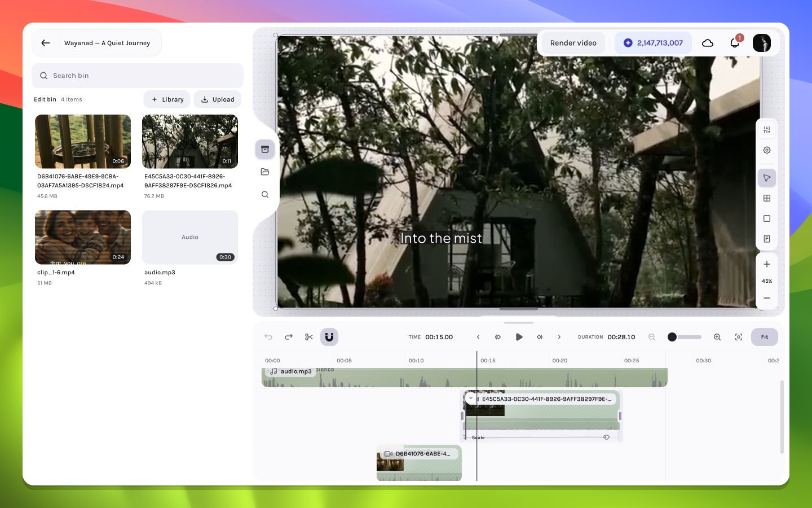The width and height of the screenshot is (812, 508).
Task: Click the 45% zoom level label
Action: click(x=767, y=281)
